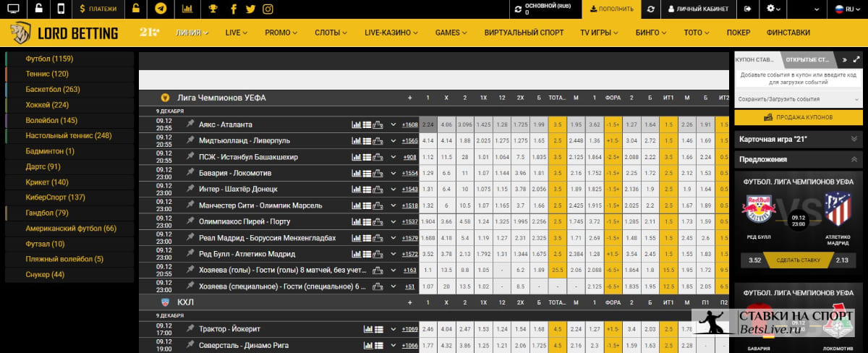
Task: Switch to Открытые ставки coupon tab
Action: [x=808, y=59]
